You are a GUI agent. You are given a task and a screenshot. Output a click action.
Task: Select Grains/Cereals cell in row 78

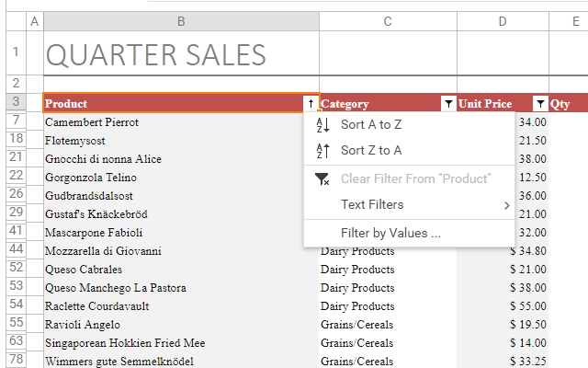[388, 362]
